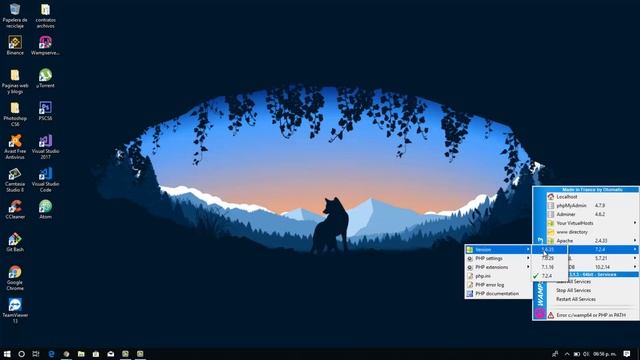The height and width of the screenshot is (360, 640).
Task: Expand the MariaDB 10.2.14 submenu
Action: click(x=603, y=267)
